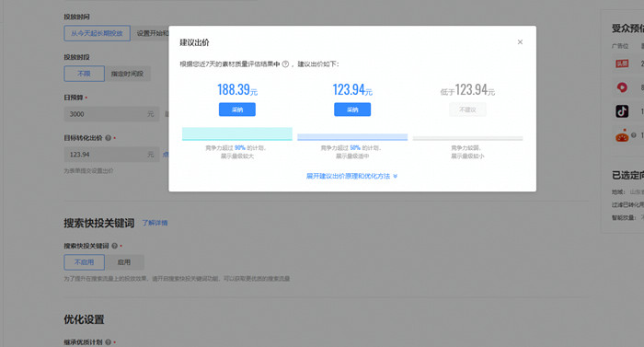Click the 地域 row in 已选定向
The image size is (644, 347).
(x=627, y=192)
